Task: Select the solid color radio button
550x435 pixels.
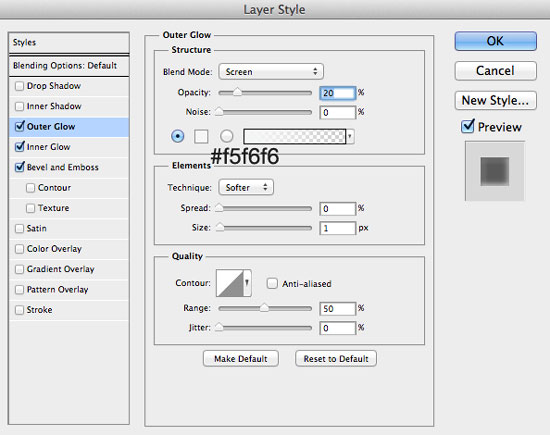Action: 177,136
